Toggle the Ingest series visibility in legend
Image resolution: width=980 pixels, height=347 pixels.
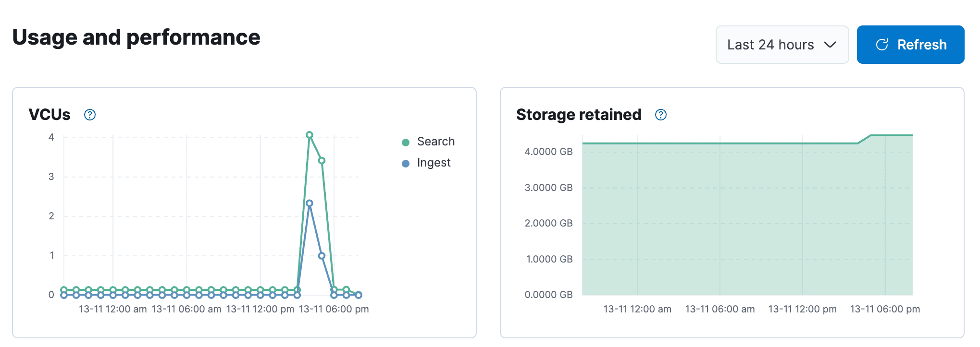pos(429,163)
